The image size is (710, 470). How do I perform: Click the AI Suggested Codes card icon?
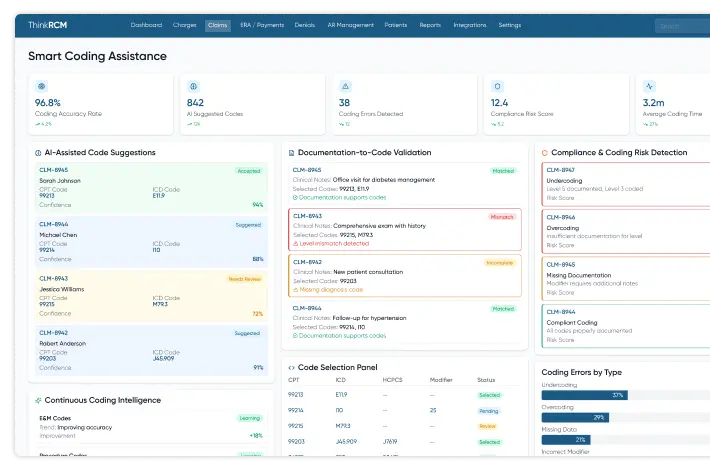tap(193, 87)
